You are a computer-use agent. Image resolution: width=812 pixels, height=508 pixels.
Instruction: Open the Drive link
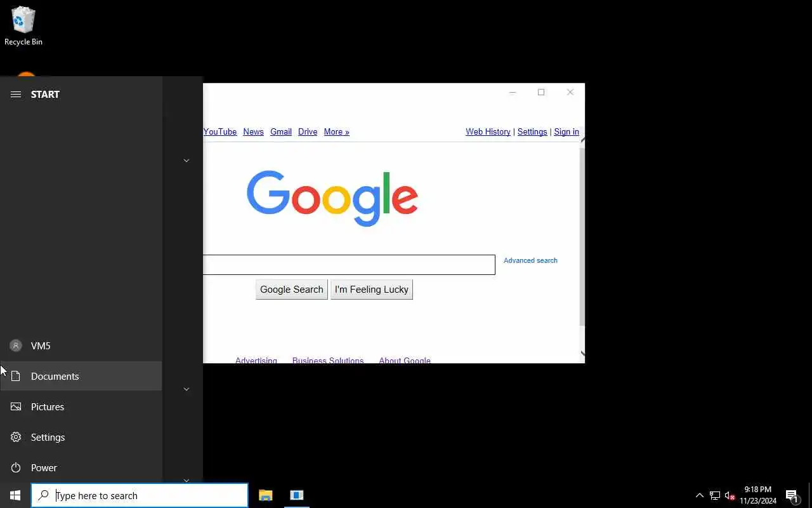(x=308, y=131)
